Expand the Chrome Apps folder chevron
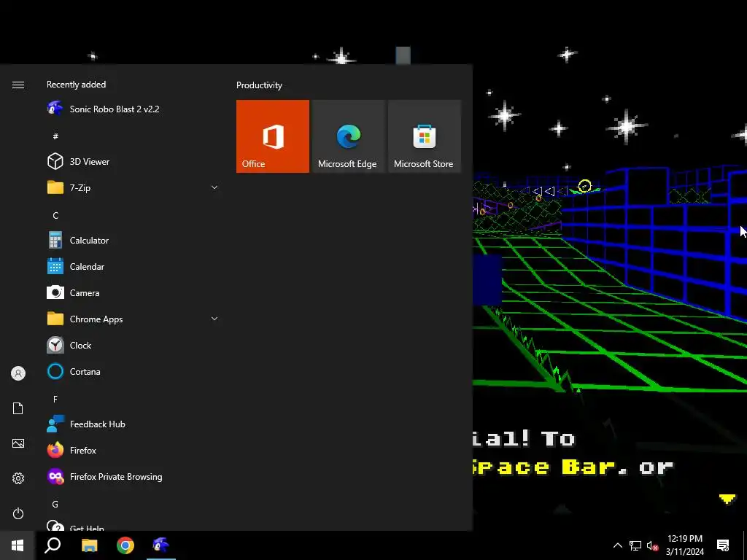This screenshot has height=560, width=747. 214,319
